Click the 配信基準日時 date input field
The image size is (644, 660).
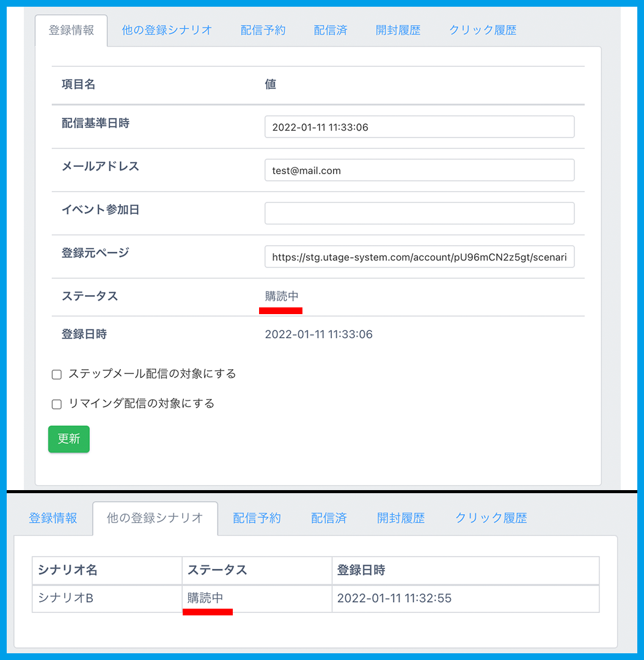point(419,127)
